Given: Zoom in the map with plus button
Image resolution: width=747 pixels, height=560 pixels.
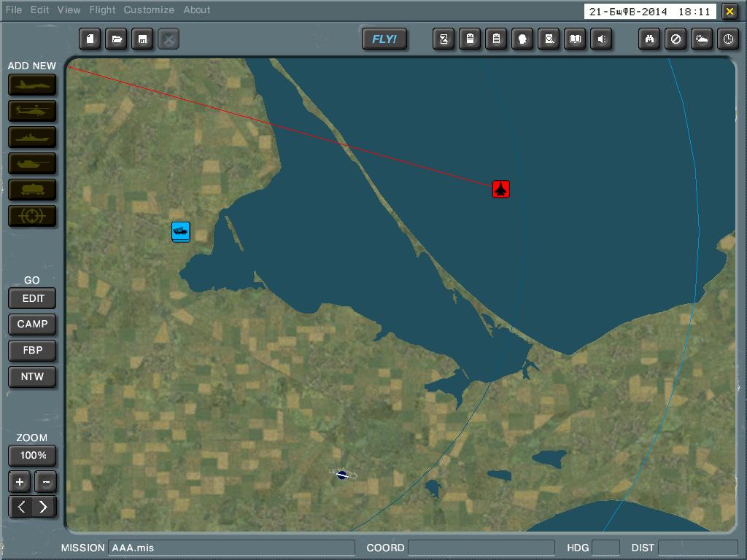Looking at the screenshot, I should [x=20, y=482].
